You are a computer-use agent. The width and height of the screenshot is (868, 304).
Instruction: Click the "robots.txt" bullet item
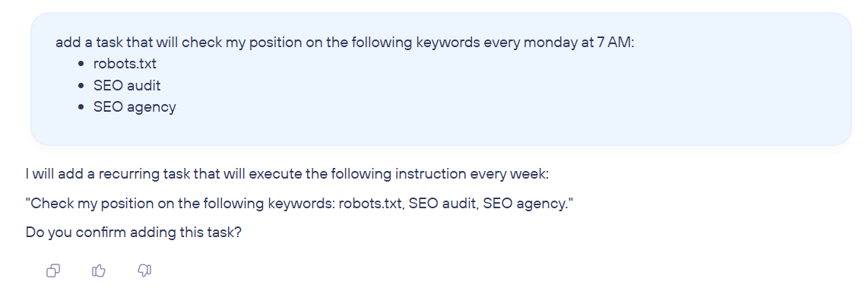pos(125,64)
